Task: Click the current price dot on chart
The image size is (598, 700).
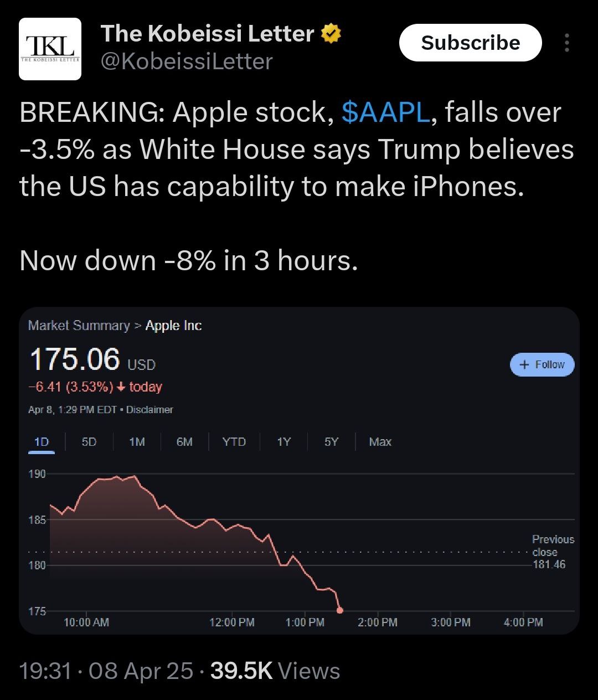Action: tap(340, 610)
